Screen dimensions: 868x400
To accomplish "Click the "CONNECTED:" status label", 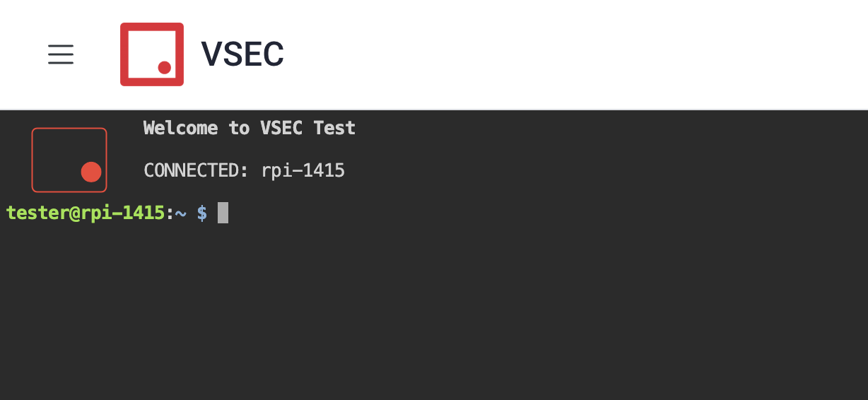I will point(196,170).
